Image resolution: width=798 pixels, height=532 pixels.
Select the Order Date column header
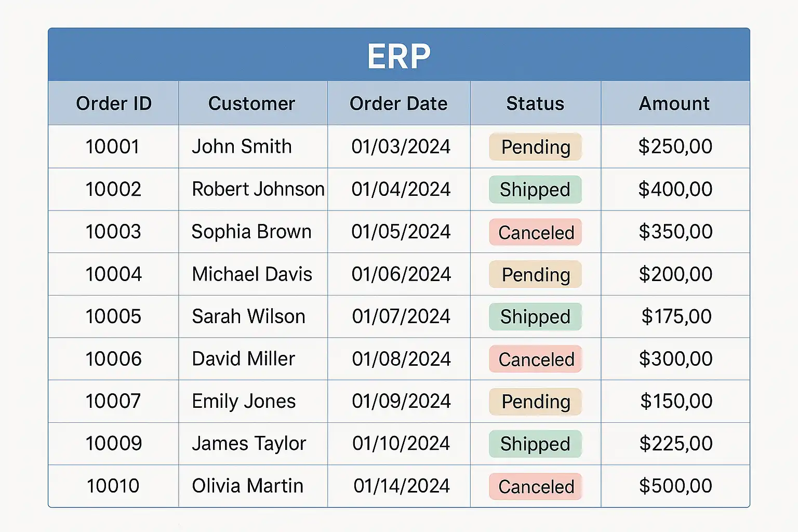coord(398,103)
